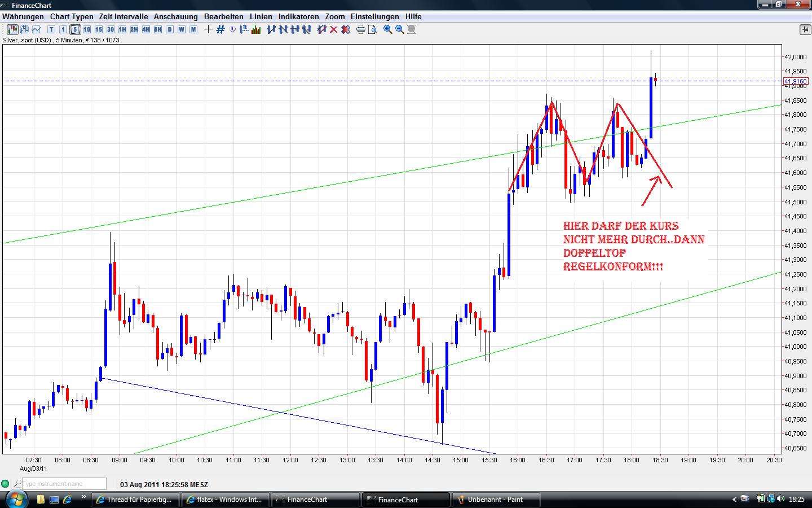Switch to Unbenannt - Paint taskbar window

[x=496, y=500]
